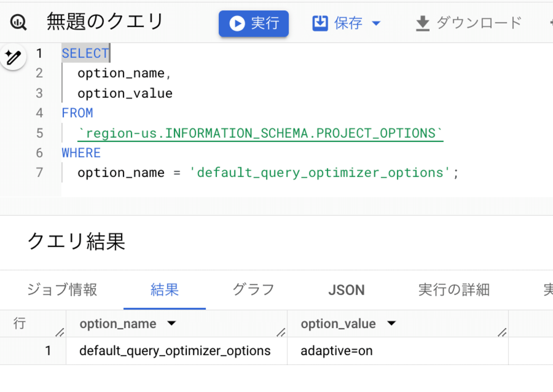Click the play icon inside 実行
The height and width of the screenshot is (392, 553).
(x=237, y=23)
